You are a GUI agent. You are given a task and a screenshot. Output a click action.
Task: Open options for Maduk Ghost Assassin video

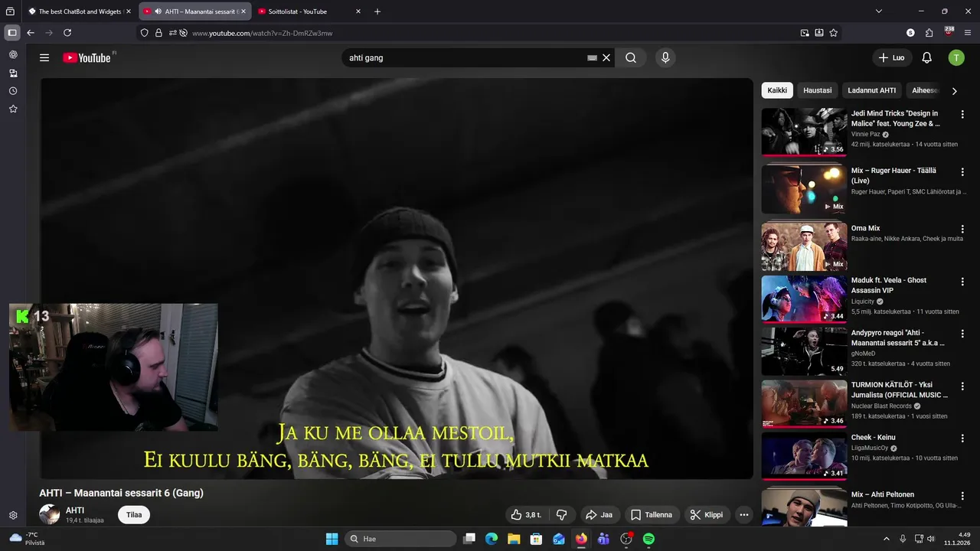click(962, 282)
